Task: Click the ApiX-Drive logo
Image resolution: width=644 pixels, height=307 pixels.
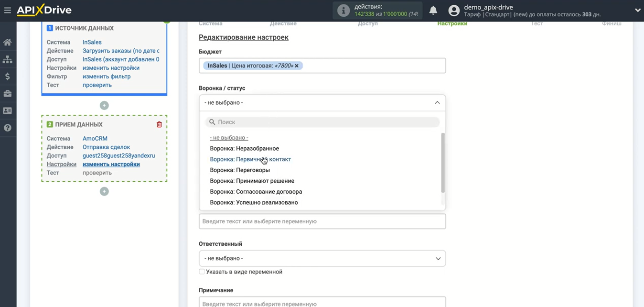Action: [44, 10]
